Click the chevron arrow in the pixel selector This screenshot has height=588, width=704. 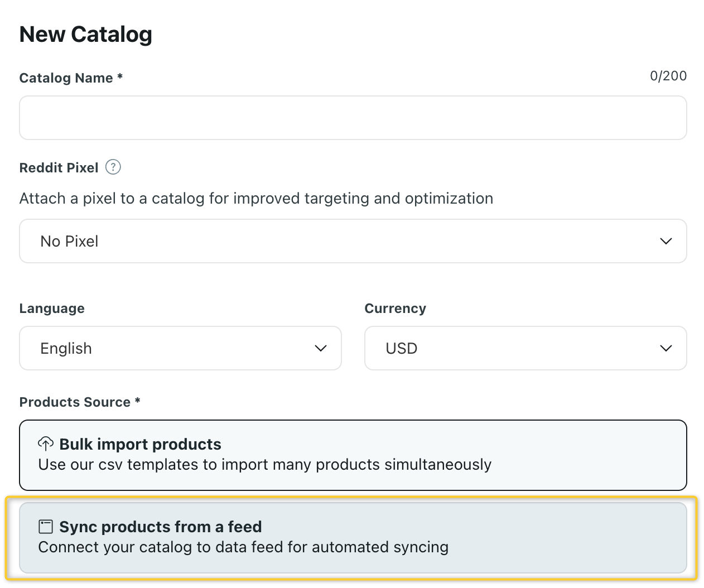pos(666,241)
